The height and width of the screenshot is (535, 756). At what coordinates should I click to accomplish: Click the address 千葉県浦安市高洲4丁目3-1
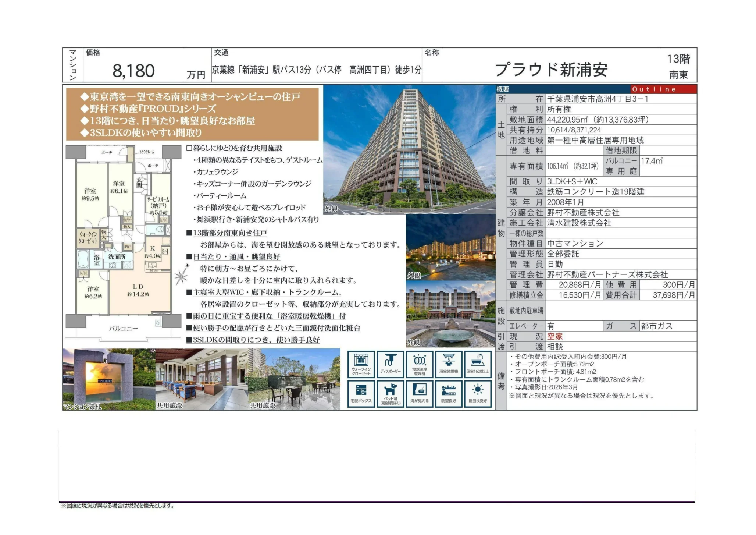(598, 99)
